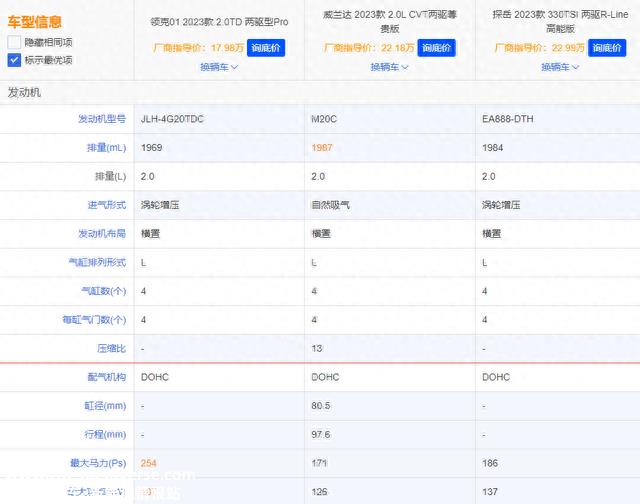Image resolution: width=640 pixels, height=504 pixels.
Task: Select horsepower value 186
Action: [490, 463]
